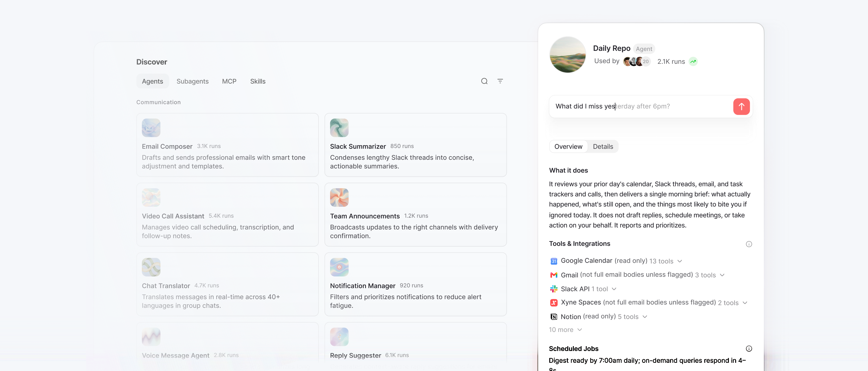Open the Chat Translator card title
This screenshot has width=868, height=371.
166,286
